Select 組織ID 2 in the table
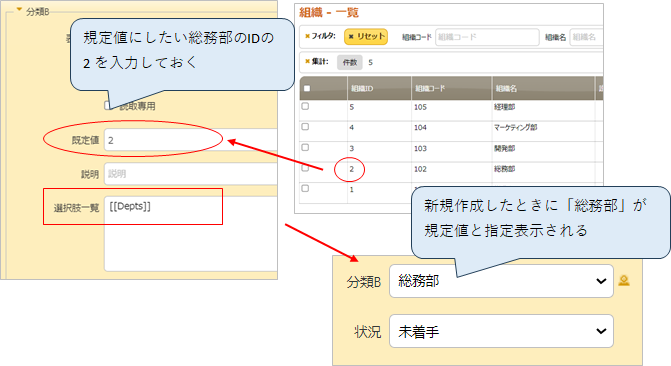671x366 pixels. click(x=351, y=169)
